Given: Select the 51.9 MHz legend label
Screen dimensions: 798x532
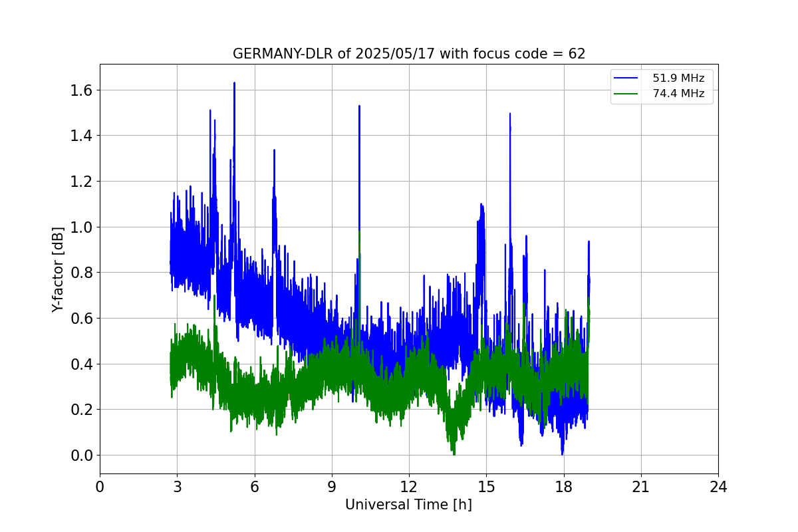Looking at the screenshot, I should pyautogui.click(x=678, y=78).
